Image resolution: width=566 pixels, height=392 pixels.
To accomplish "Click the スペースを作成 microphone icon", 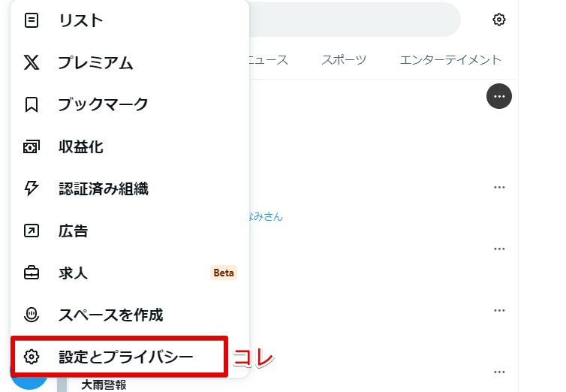I will [32, 315].
